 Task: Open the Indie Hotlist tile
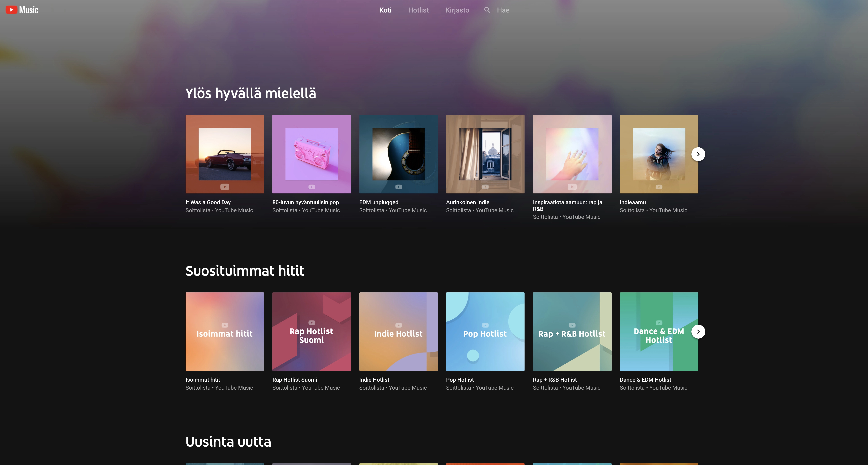[x=398, y=332]
